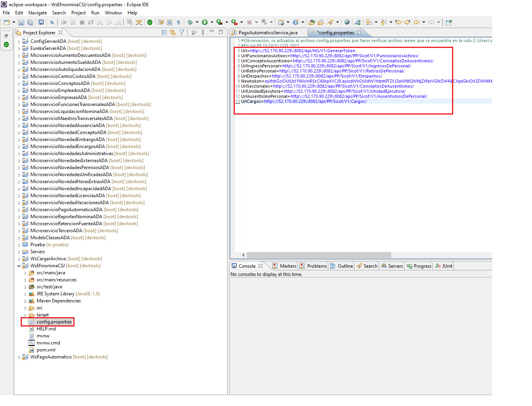Image resolution: width=532 pixels, height=406 pixels.
Task: Toggle Link with Editor in Project Explorer
Action: tap(172, 33)
